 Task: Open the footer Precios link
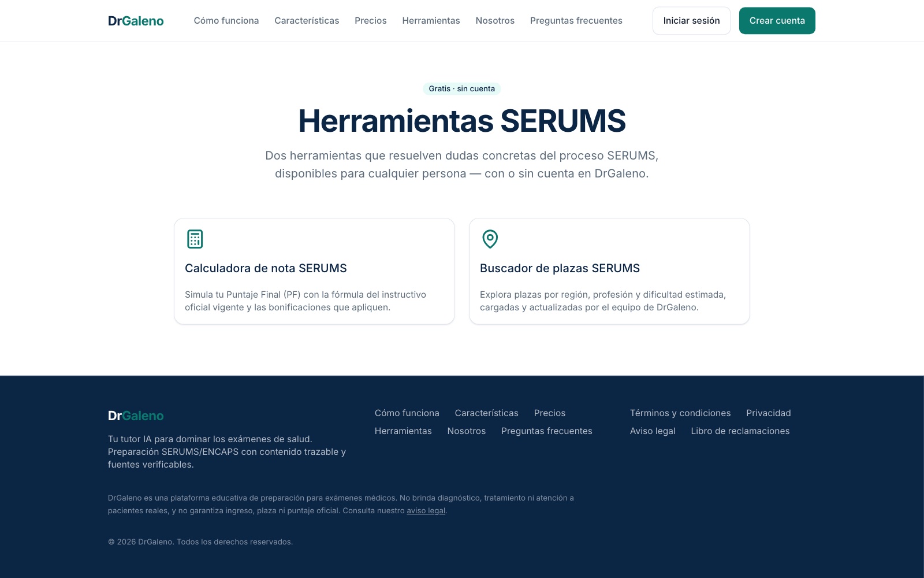click(550, 413)
